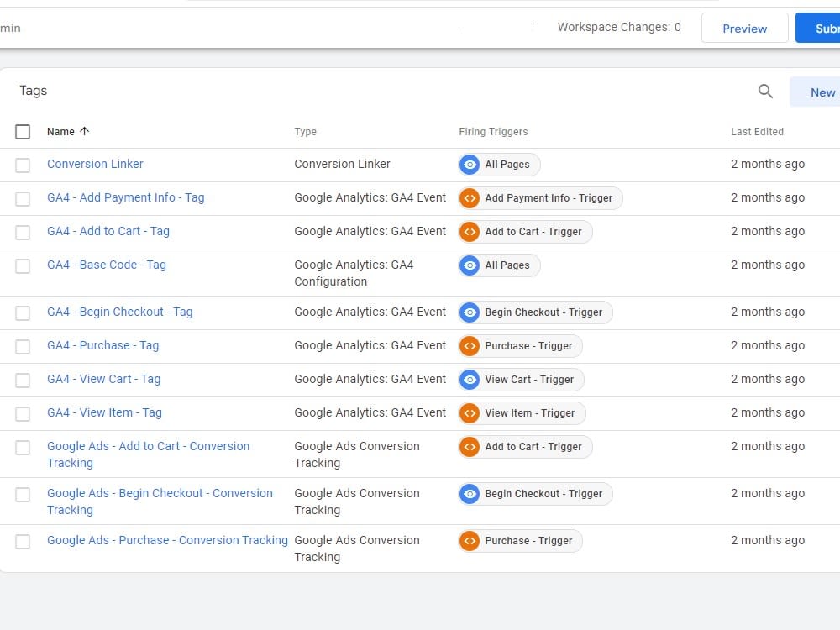Click the orange icon on View Item trigger

tap(470, 413)
